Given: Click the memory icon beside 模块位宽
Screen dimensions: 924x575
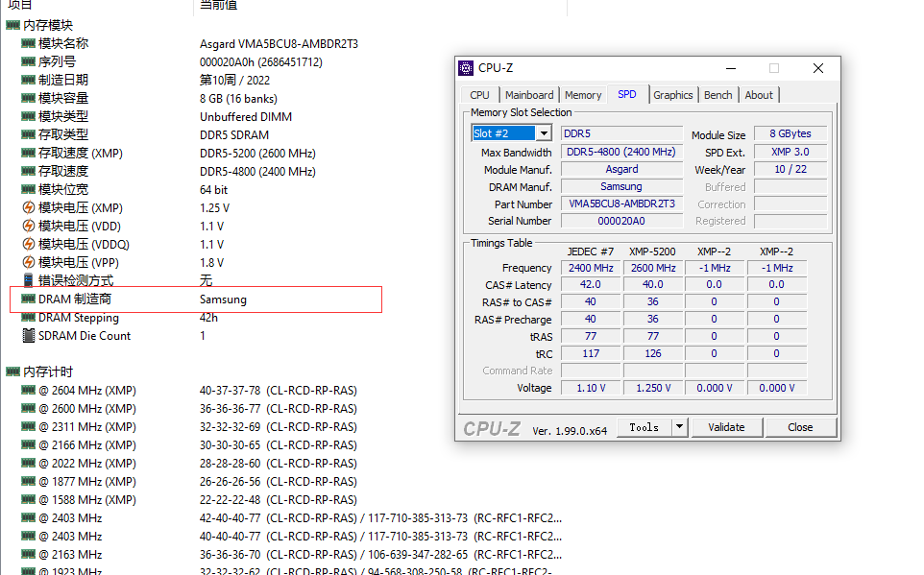Looking at the screenshot, I should point(28,189).
